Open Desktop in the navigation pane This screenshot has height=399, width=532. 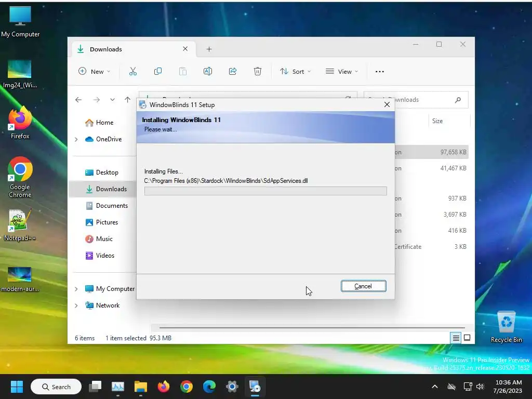[102, 172]
